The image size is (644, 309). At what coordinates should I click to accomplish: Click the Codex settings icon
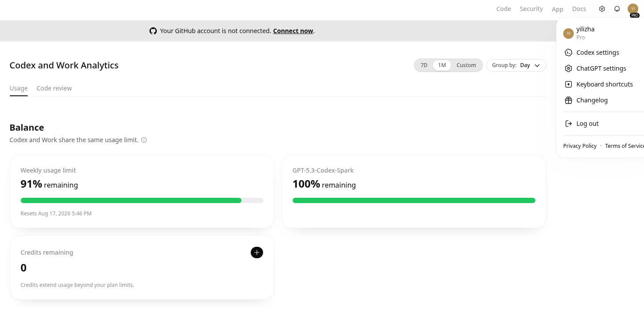coord(569,53)
